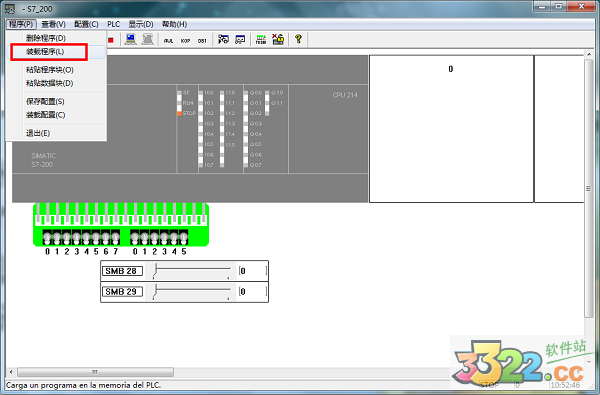Click the blue computer toolbar icon
This screenshot has width=600, height=395.
tap(130, 39)
